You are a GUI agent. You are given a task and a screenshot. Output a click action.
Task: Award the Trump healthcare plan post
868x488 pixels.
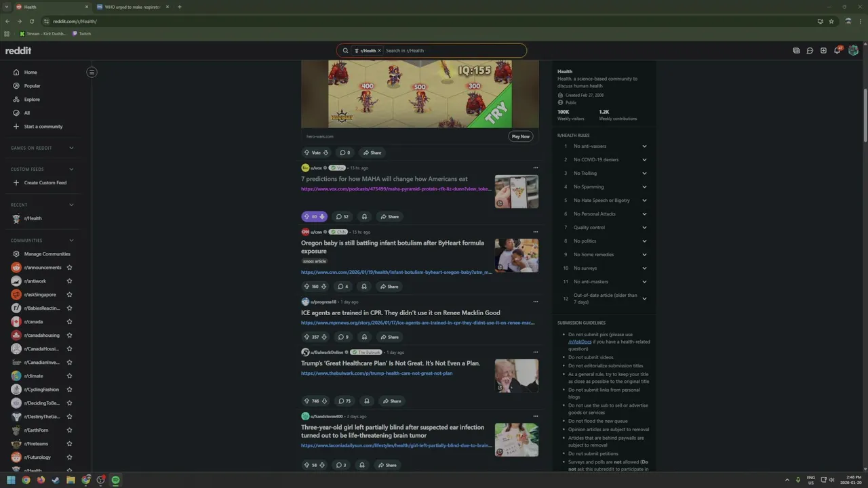click(x=366, y=401)
